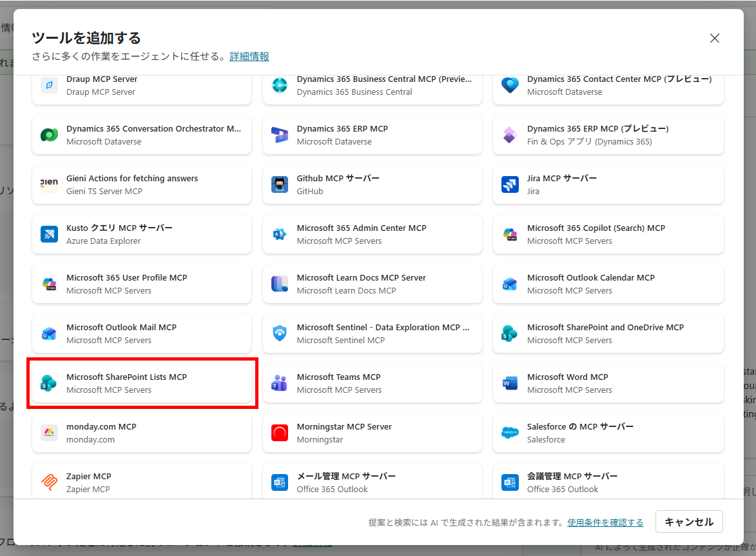Screen dimensions: 756x556
Task: Click the Dynamics 365 Business Central MCP icon
Action: [x=280, y=85]
